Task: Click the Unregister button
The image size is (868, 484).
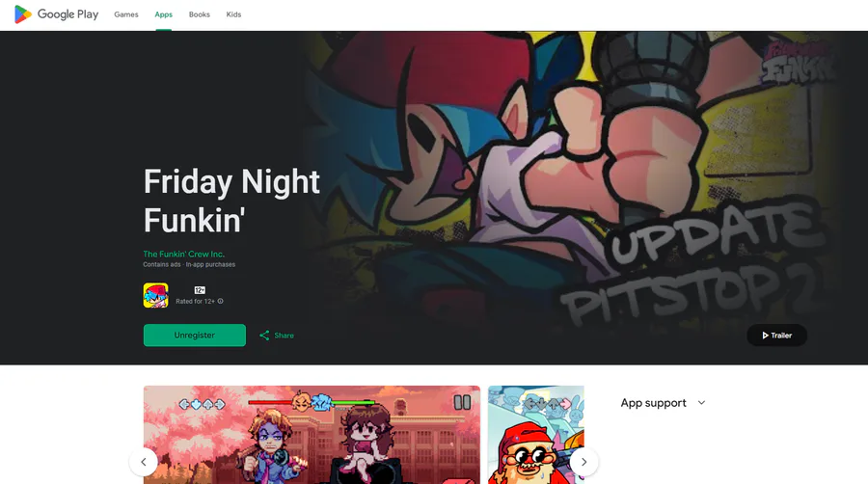Action: (194, 336)
